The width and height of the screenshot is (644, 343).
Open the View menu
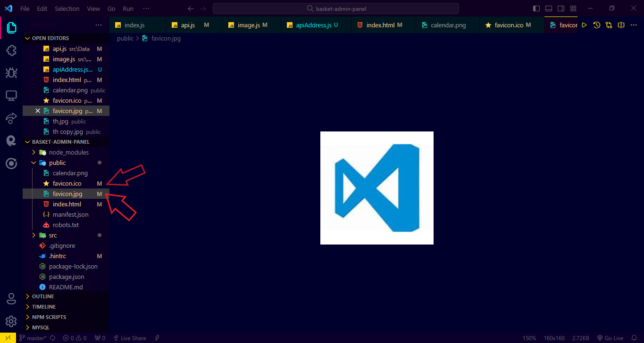93,8
